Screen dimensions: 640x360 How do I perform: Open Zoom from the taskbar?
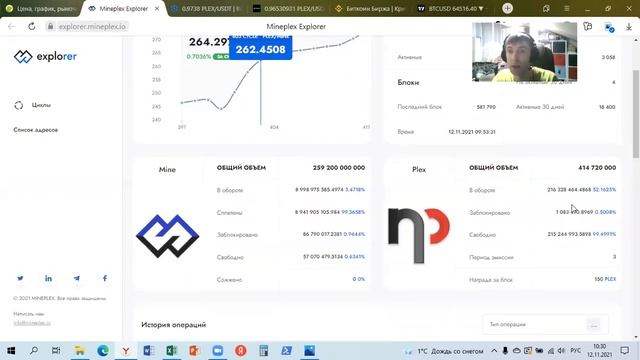(x=218, y=351)
